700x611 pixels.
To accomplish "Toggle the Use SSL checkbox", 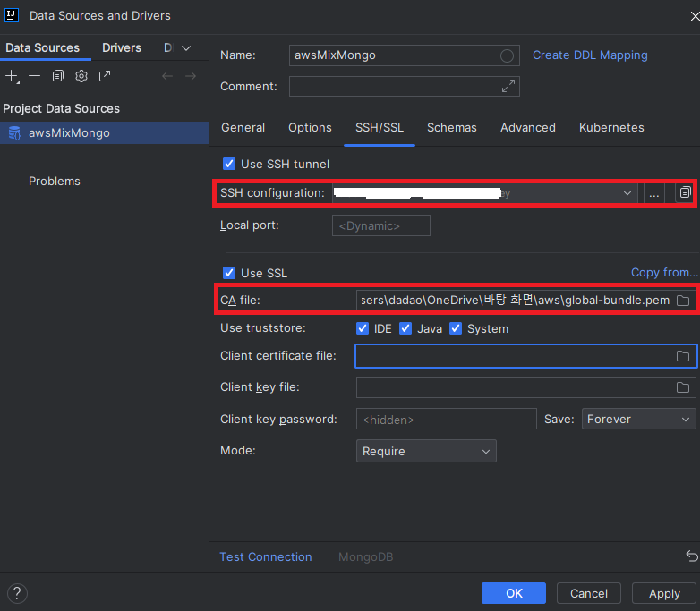I will pos(229,273).
